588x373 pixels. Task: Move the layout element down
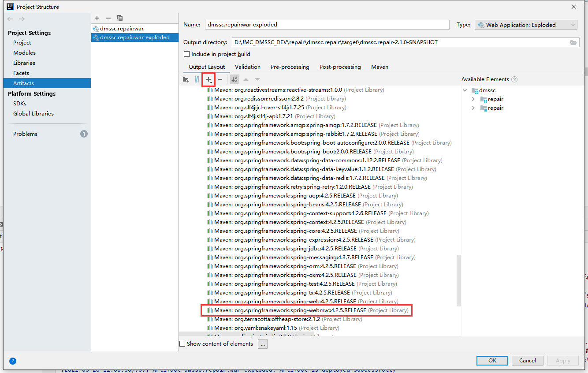[x=257, y=79]
